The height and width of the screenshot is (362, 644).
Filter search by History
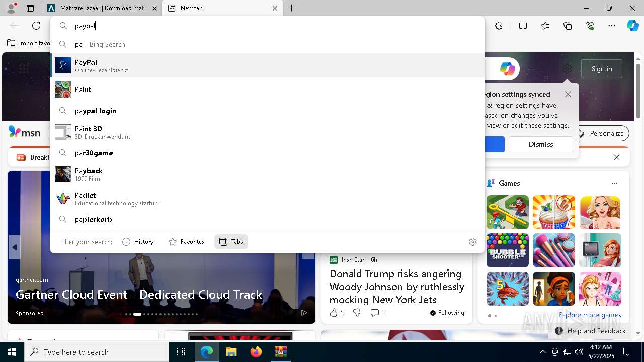[138, 242]
